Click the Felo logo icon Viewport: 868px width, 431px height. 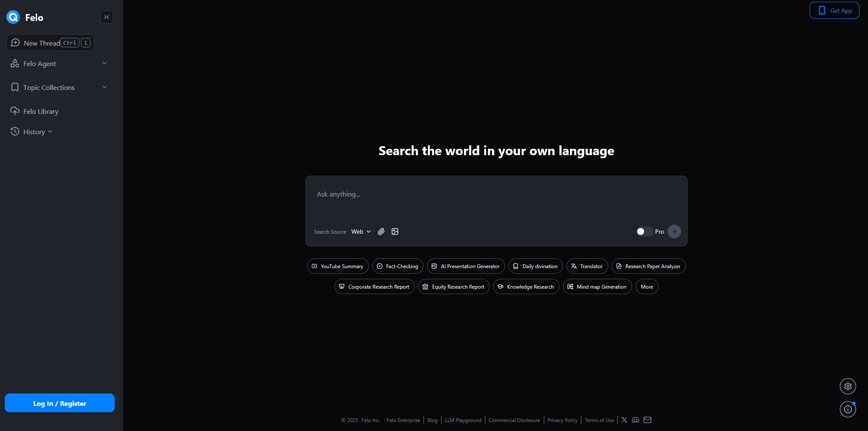[x=13, y=17]
